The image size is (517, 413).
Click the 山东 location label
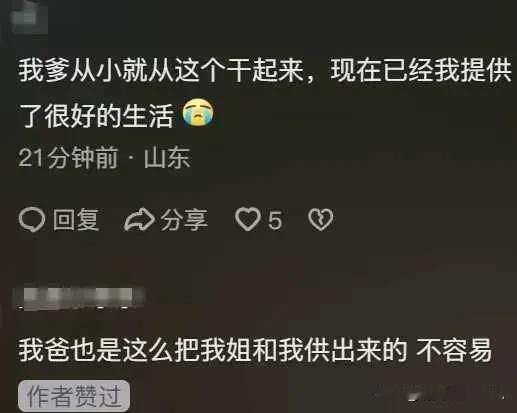(167, 157)
